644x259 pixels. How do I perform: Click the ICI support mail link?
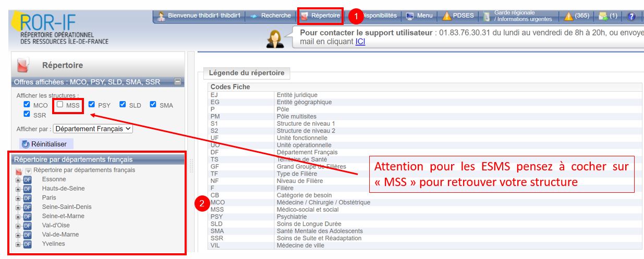click(360, 42)
